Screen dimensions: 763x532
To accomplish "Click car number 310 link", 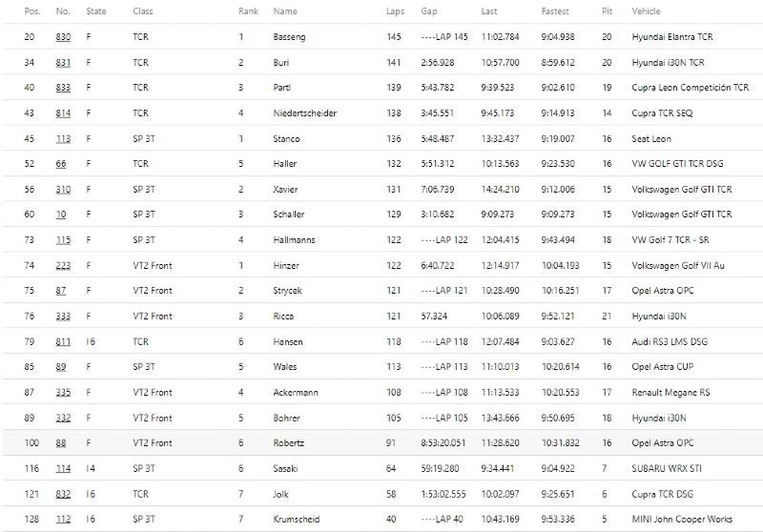I will [x=63, y=190].
